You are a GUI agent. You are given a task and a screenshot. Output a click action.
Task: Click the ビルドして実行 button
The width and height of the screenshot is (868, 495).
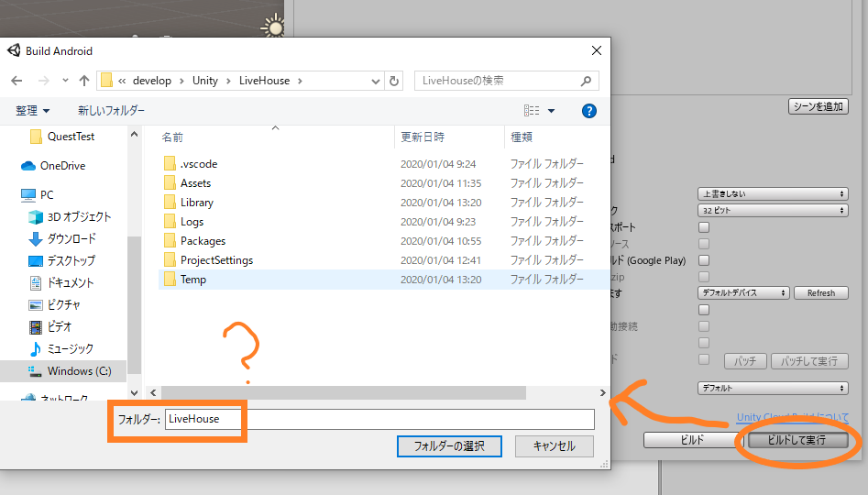[x=797, y=440]
